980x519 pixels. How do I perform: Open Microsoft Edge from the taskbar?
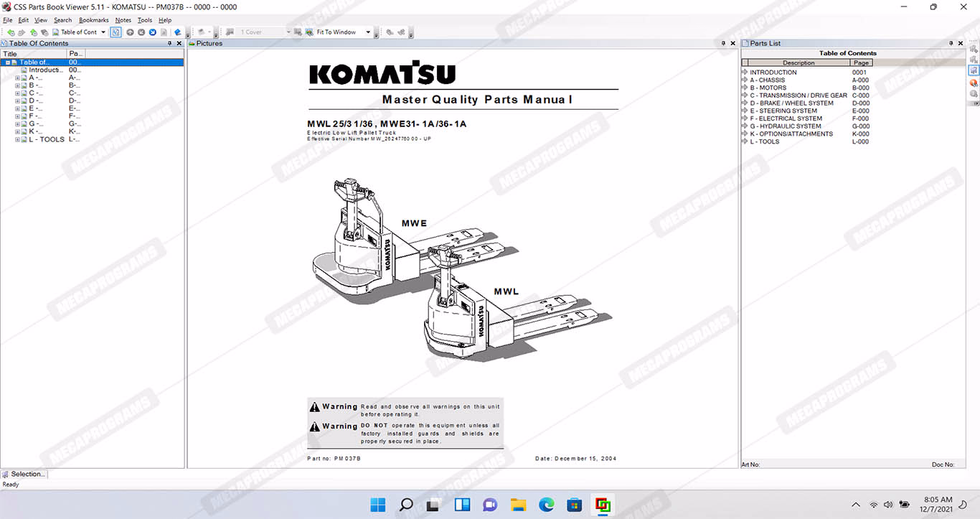point(547,505)
